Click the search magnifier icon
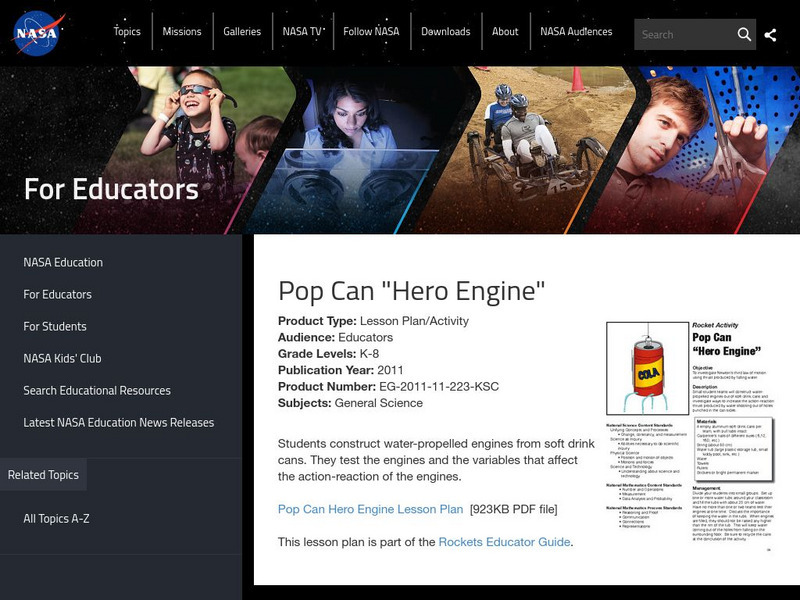 pyautogui.click(x=744, y=34)
